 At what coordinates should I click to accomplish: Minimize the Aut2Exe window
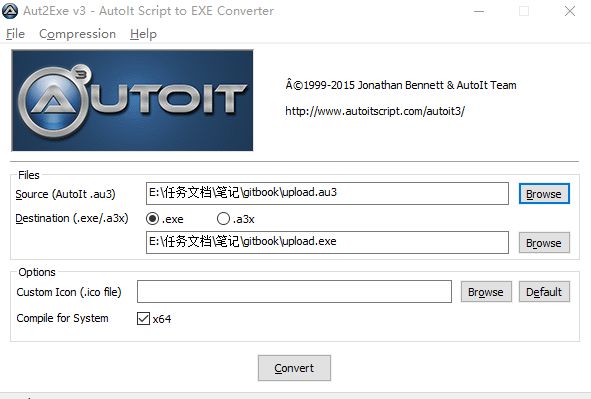(479, 11)
